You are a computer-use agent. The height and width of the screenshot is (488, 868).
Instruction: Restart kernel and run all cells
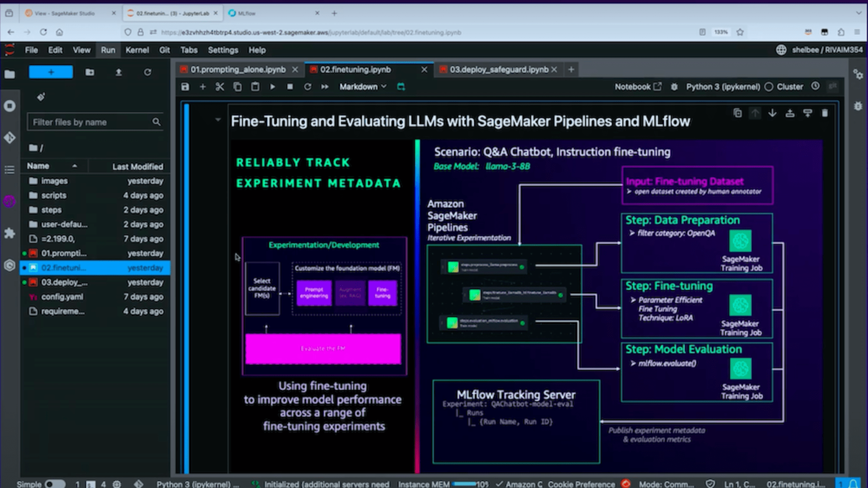click(325, 87)
